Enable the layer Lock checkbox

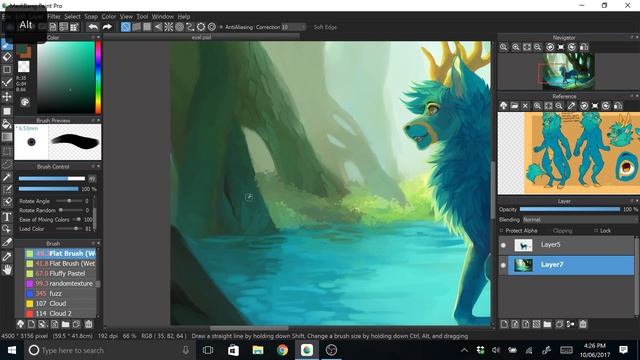pos(596,231)
